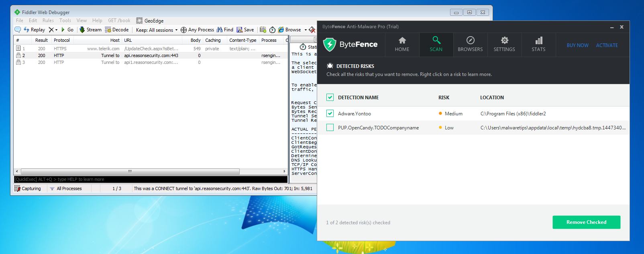Select session 1 www.telerik.com row
This screenshot has height=254, width=644.
point(150,49)
